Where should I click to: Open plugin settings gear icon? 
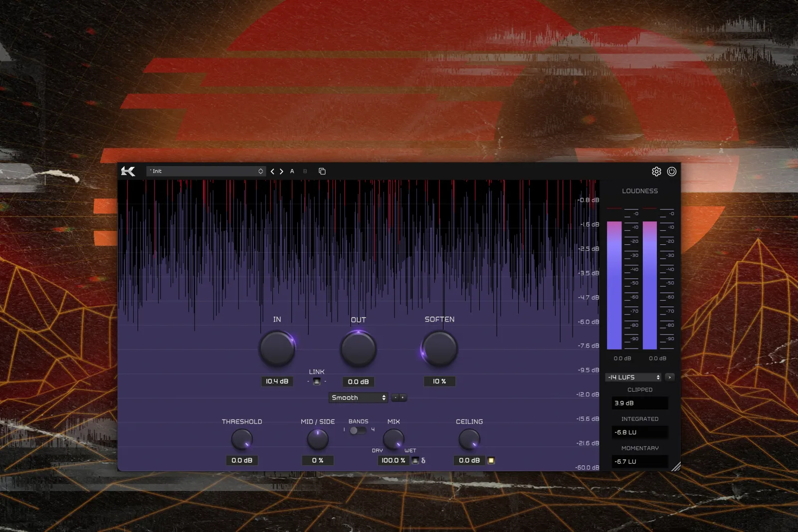coord(656,172)
